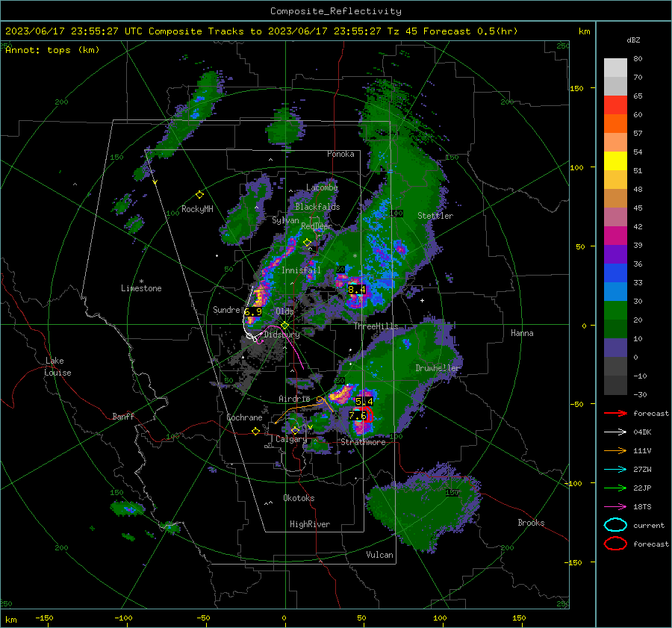Click the dBZ legend heading
The image size is (672, 628).
pyautogui.click(x=633, y=40)
